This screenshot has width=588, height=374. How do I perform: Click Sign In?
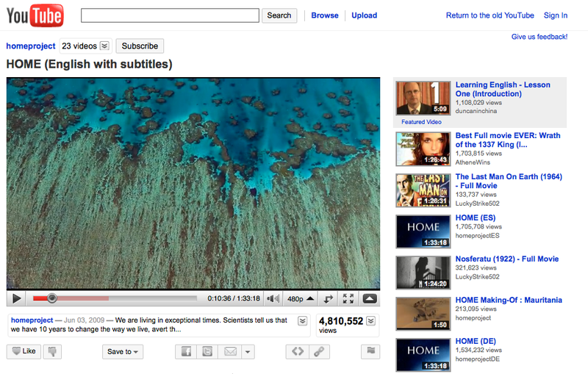pyautogui.click(x=556, y=15)
